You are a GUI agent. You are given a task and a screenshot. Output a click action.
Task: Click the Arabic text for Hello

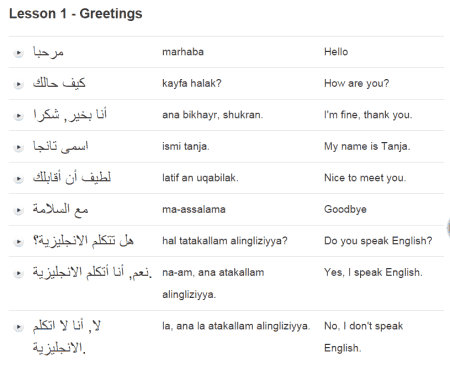coord(48,52)
